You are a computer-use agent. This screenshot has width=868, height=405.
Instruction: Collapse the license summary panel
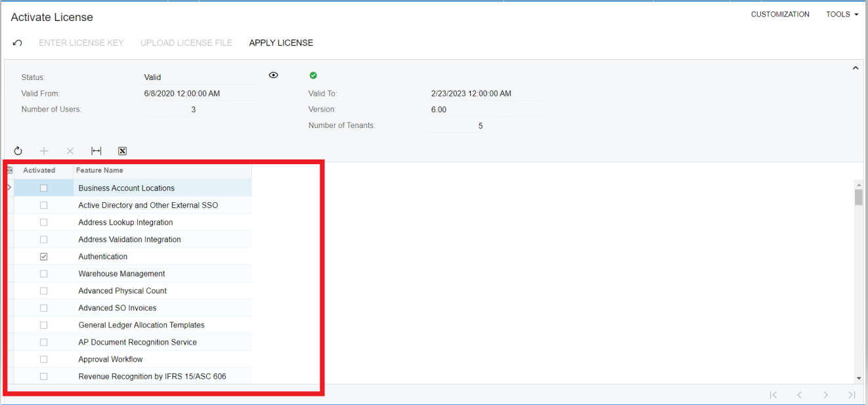pos(856,68)
